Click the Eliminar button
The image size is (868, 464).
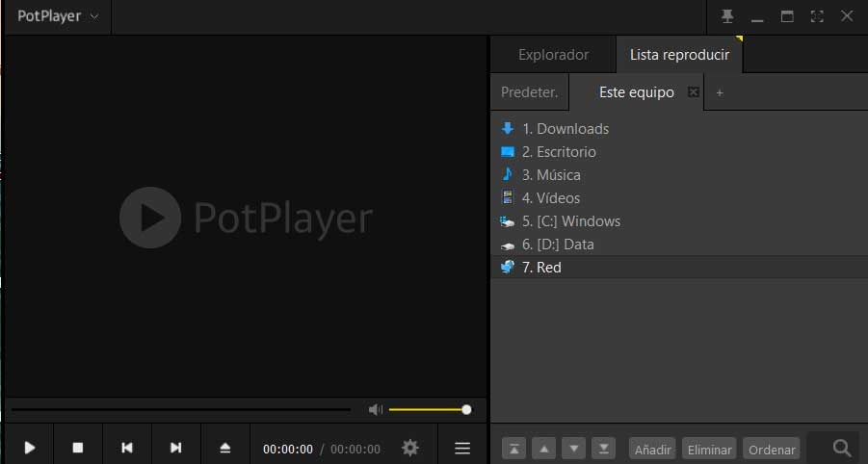[709, 450]
